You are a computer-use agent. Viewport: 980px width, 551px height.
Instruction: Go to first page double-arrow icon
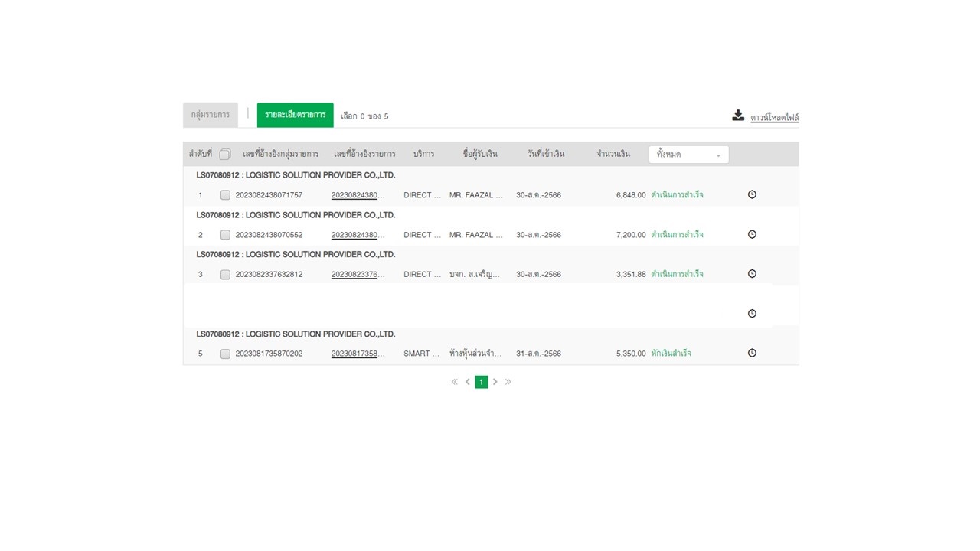454,382
